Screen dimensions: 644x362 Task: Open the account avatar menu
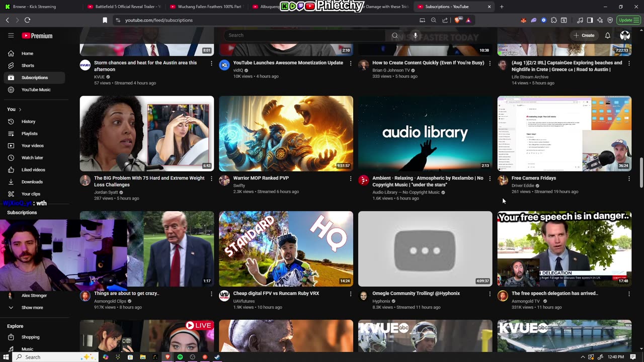coord(625,35)
